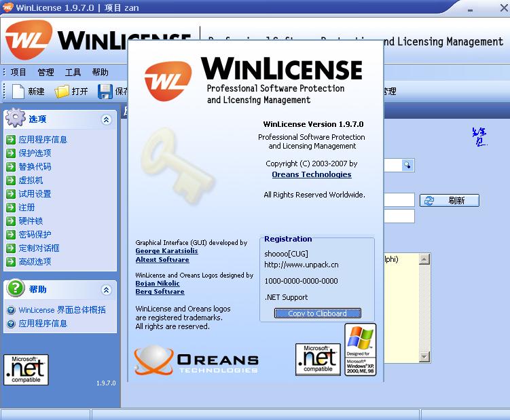Select 虚拟机 in the options list
This screenshot has width=510, height=420.
[31, 180]
